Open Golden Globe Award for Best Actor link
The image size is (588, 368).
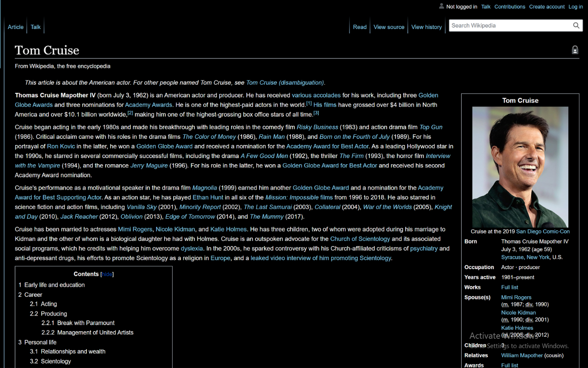[x=330, y=166]
